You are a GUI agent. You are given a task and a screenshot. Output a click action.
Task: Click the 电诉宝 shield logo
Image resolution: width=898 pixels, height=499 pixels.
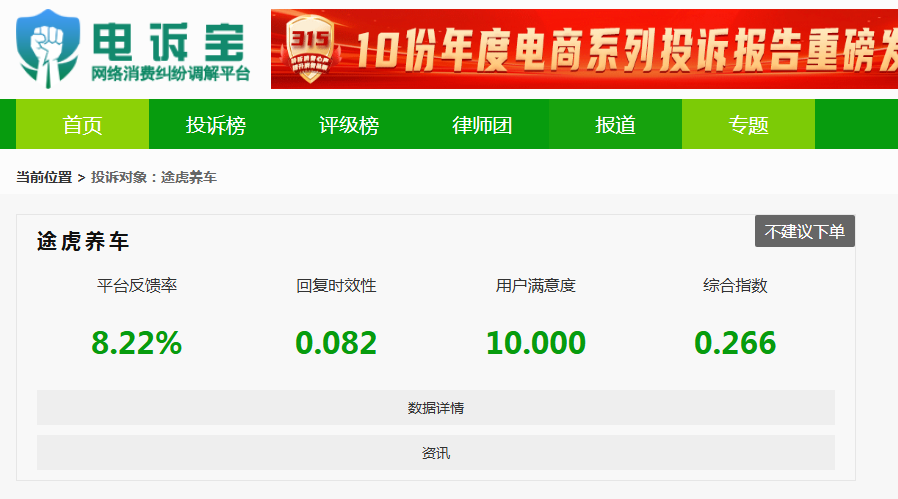tap(48, 49)
